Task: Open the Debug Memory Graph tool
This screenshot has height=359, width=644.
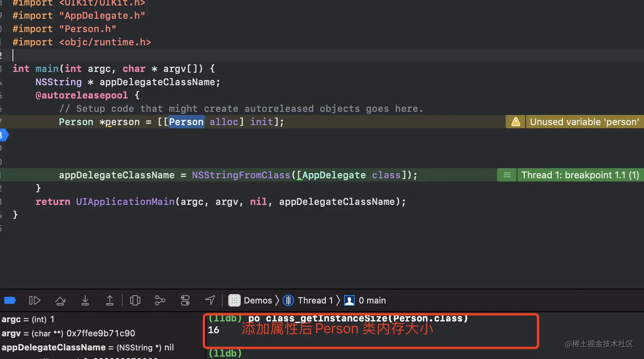Action: click(x=160, y=301)
